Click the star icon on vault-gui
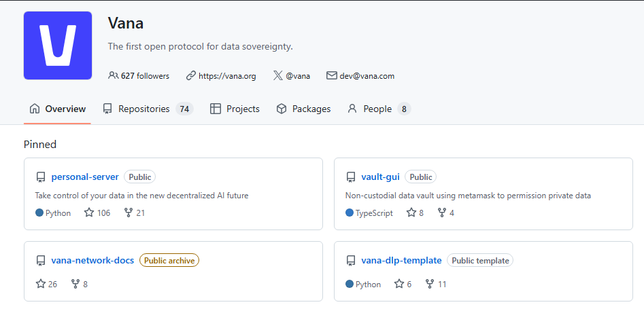Image resolution: width=644 pixels, height=311 pixels. 411,213
